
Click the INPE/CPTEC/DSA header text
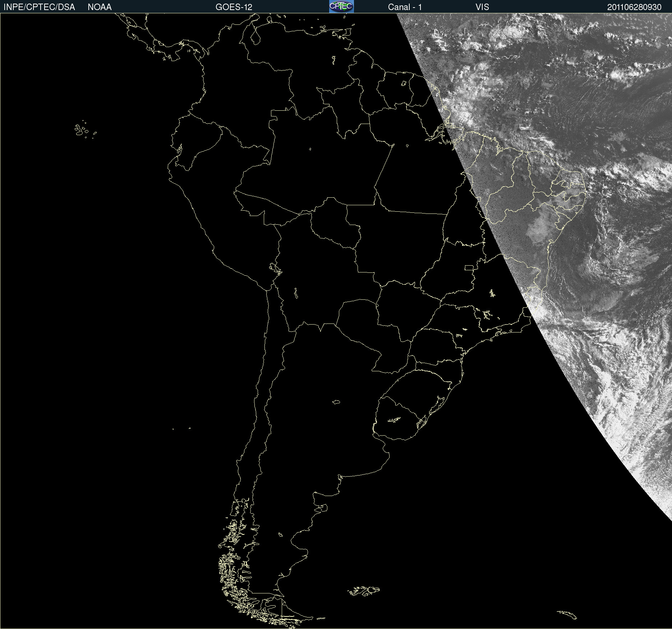(39, 7)
